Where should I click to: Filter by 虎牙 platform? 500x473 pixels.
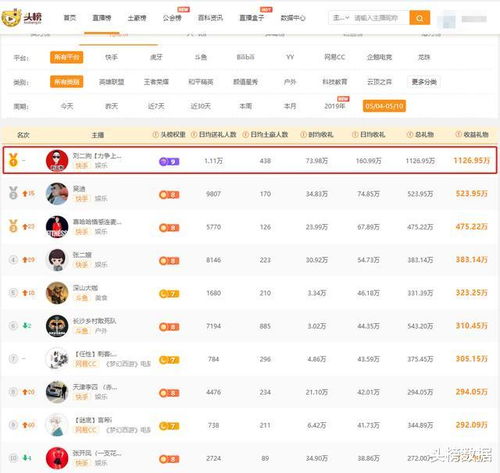tap(156, 57)
